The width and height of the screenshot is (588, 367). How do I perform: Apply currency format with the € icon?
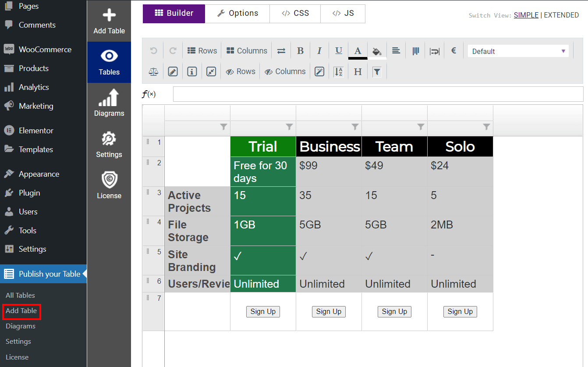453,50
